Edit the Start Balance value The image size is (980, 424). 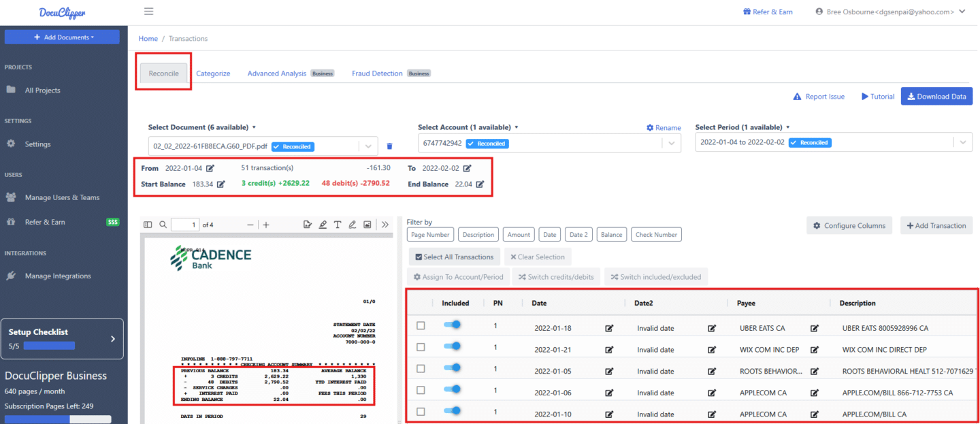tap(220, 184)
